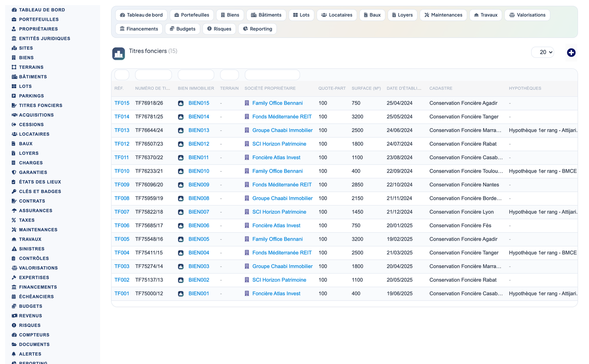The width and height of the screenshot is (589, 364).
Task: Open Fonds Méditerranée REIT link in TF009 row
Action: click(282, 185)
